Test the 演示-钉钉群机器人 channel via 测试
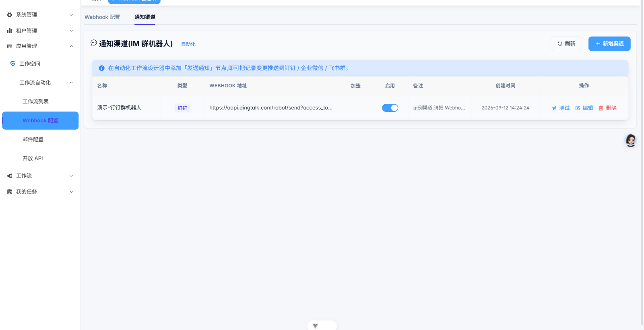The image size is (644, 330). [561, 108]
